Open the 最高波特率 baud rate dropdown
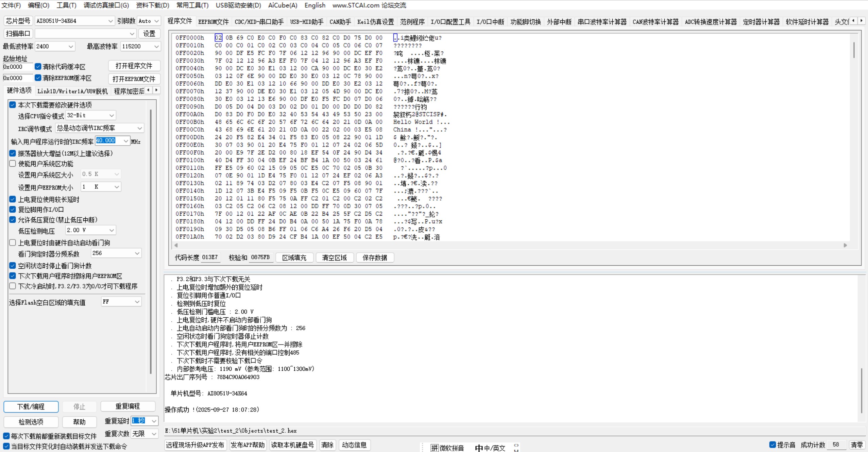Screen dimensions: 868x452 pos(156,46)
